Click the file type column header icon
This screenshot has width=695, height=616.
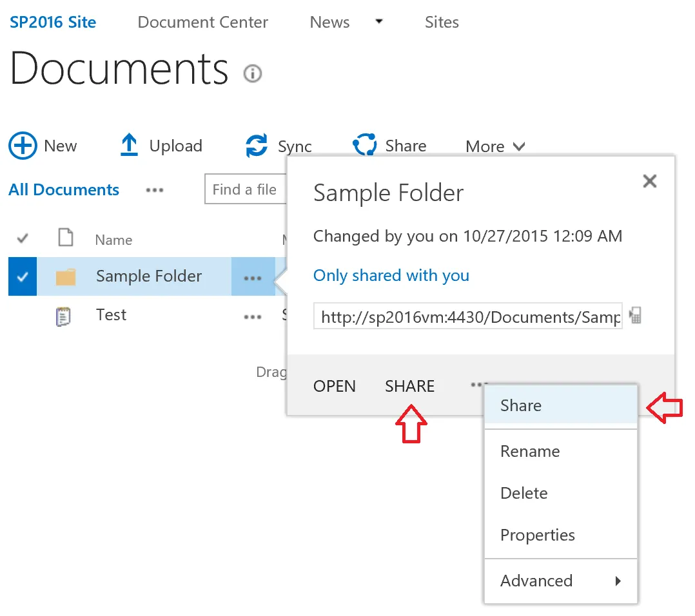pyautogui.click(x=66, y=237)
